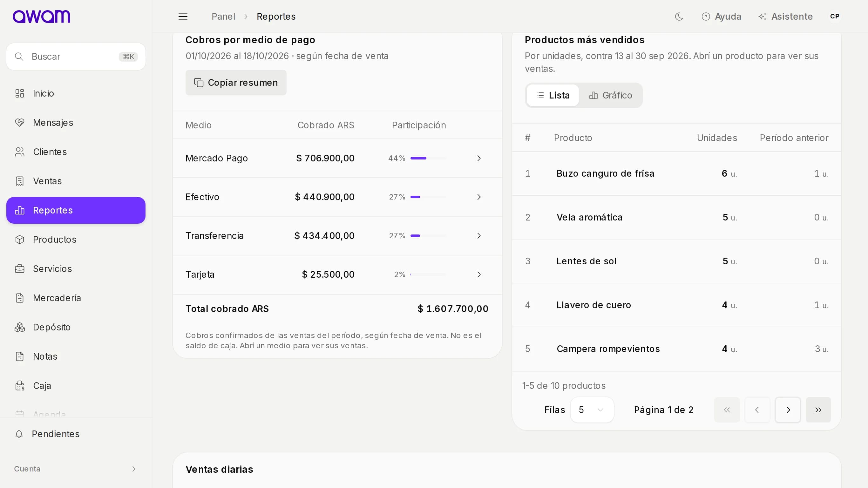Click Panel in the breadcrumb
Screen dimensions: 868x488
click(223, 16)
